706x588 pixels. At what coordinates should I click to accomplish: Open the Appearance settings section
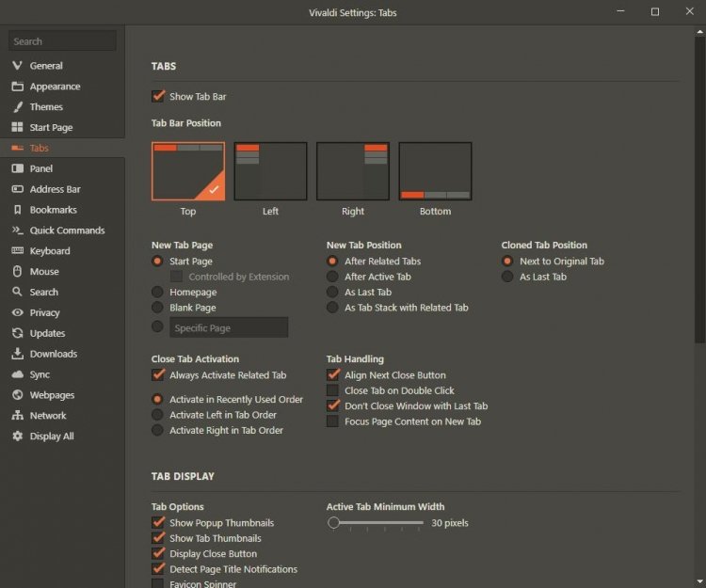(x=55, y=87)
